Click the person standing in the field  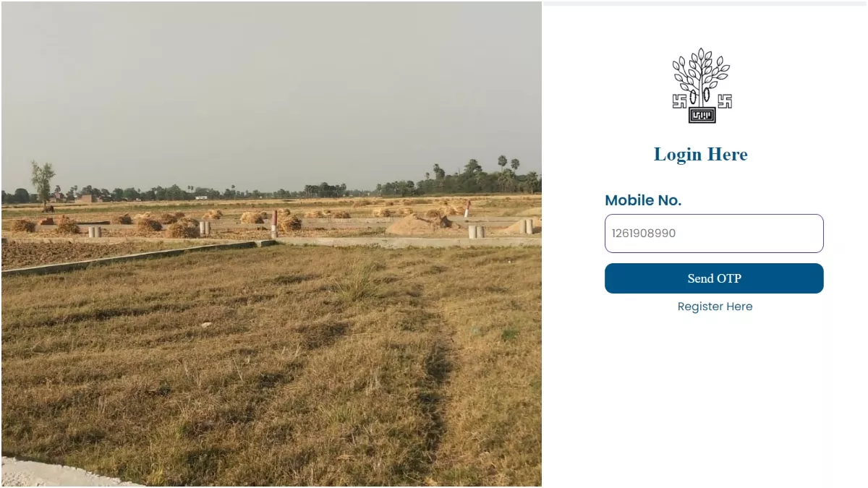click(467, 209)
